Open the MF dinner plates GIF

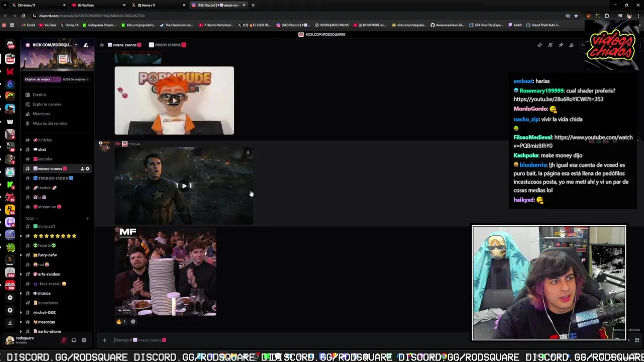[x=166, y=271]
